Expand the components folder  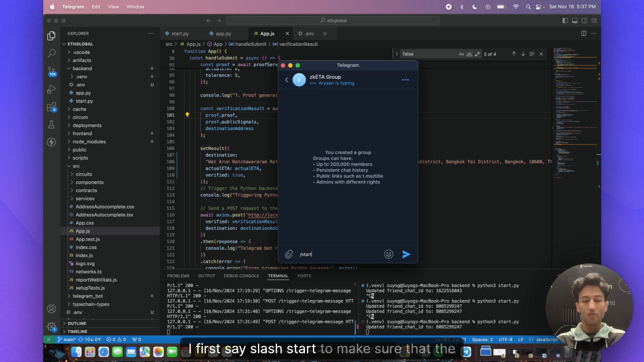(90, 182)
